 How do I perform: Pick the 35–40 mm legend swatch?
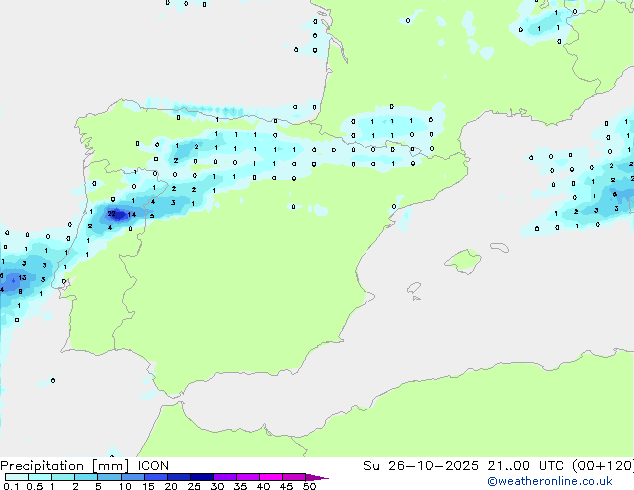248,477
